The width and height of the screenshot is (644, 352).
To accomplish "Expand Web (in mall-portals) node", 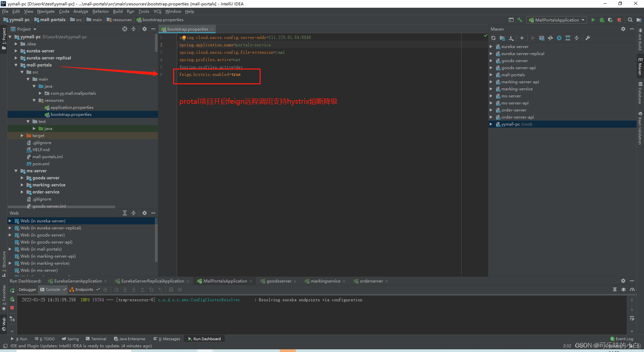I will (10, 249).
